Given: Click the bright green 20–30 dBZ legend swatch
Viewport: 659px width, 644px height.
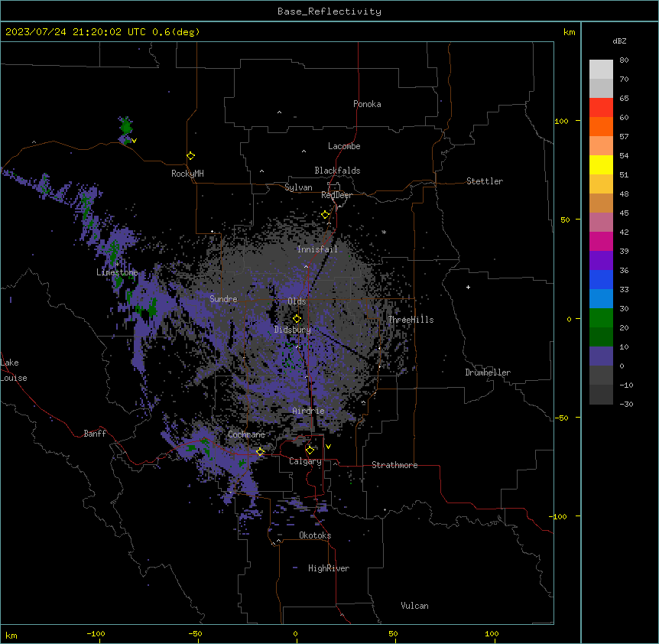Looking at the screenshot, I should point(601,318).
